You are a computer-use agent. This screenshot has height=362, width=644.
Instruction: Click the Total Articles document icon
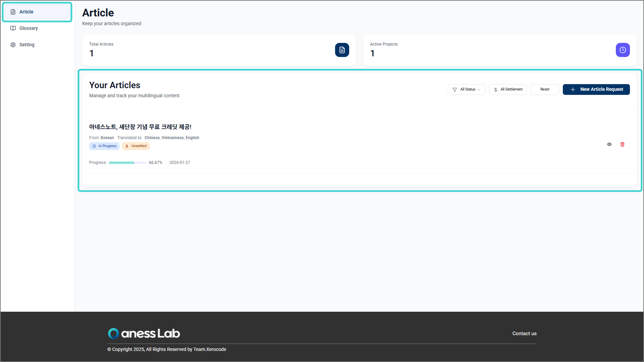pyautogui.click(x=342, y=50)
